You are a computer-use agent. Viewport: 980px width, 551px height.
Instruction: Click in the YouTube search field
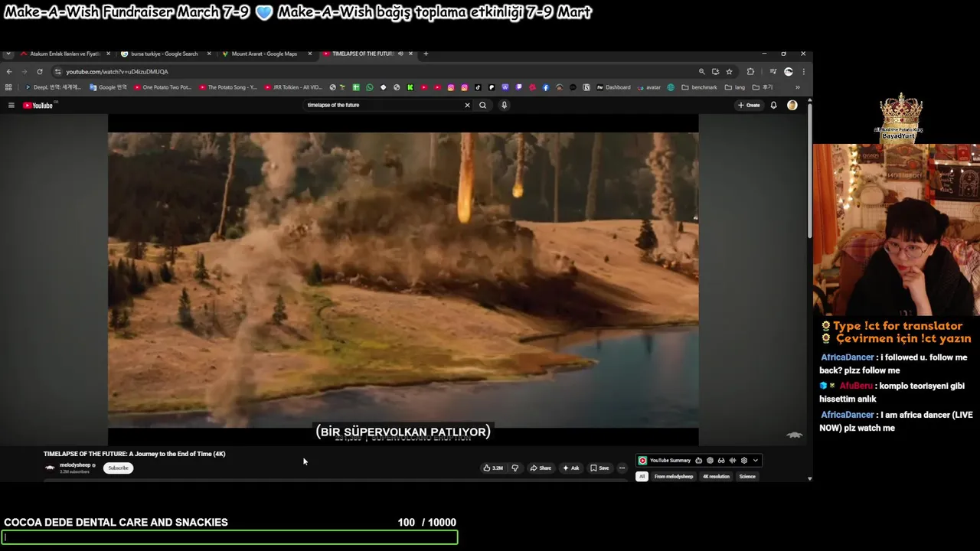click(383, 105)
